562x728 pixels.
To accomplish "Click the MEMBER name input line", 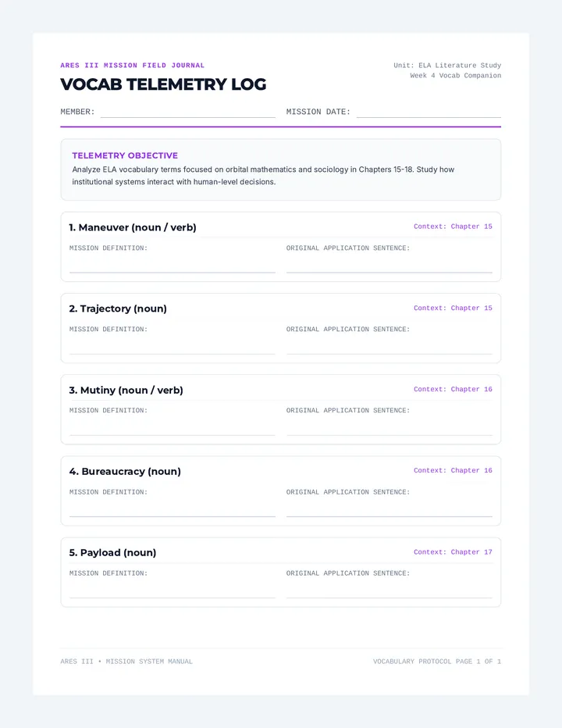I will (x=188, y=112).
